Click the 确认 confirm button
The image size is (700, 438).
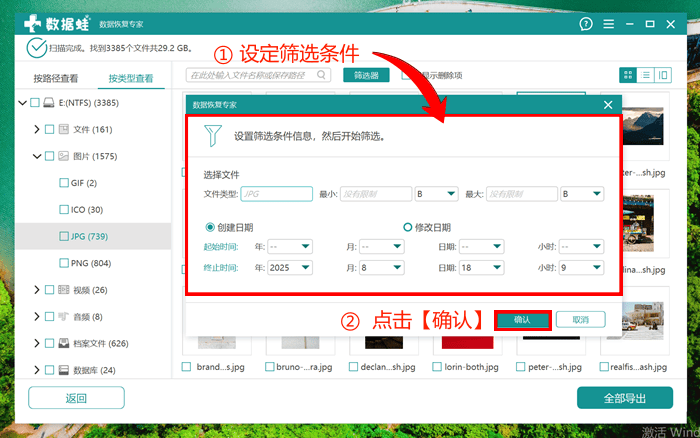[522, 320]
